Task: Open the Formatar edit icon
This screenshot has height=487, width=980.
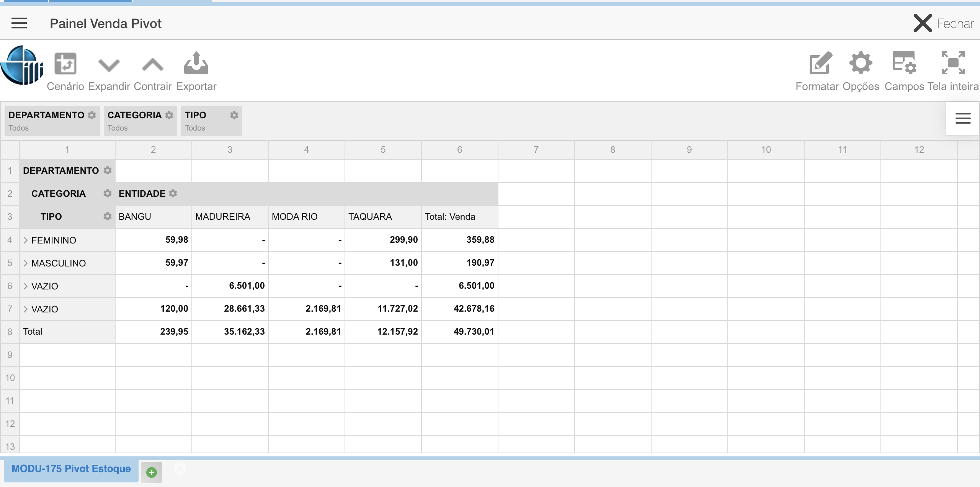Action: pyautogui.click(x=820, y=64)
